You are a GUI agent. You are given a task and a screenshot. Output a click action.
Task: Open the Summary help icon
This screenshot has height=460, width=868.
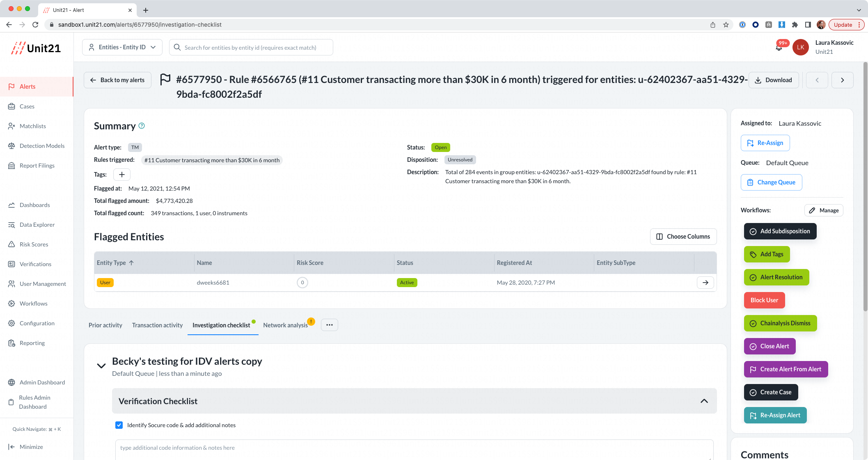[x=142, y=126]
